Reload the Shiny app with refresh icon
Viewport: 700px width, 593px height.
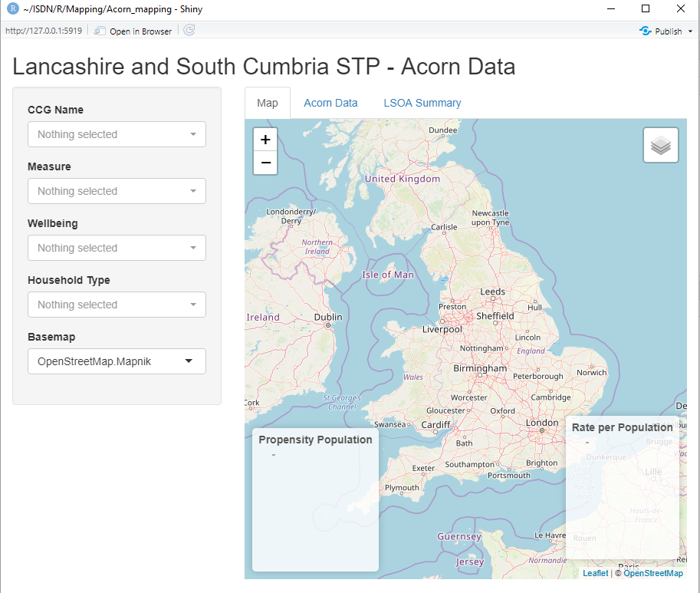coord(189,31)
